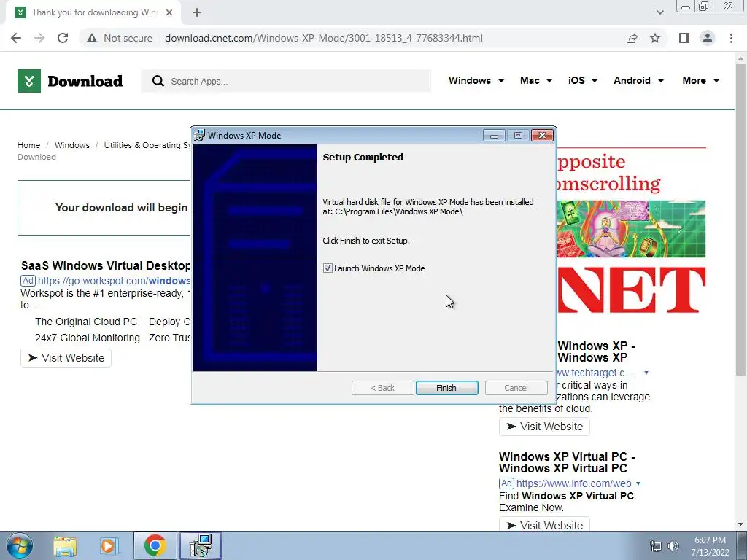Go back in Chrome browser
The height and width of the screenshot is (560, 747).
pos(16,38)
